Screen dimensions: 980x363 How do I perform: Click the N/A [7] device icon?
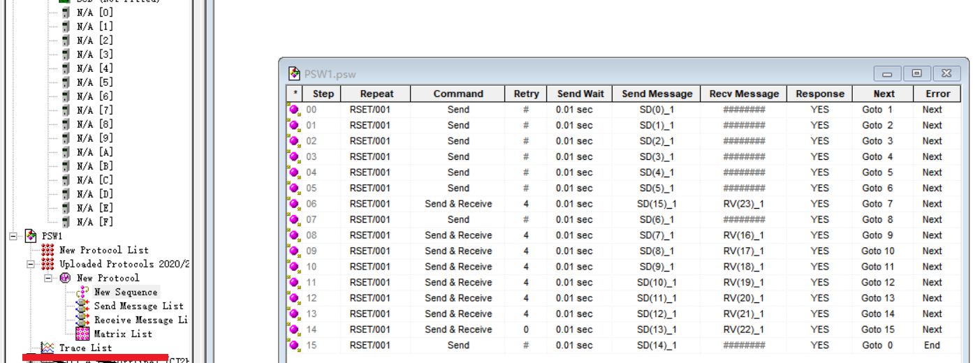(x=66, y=110)
